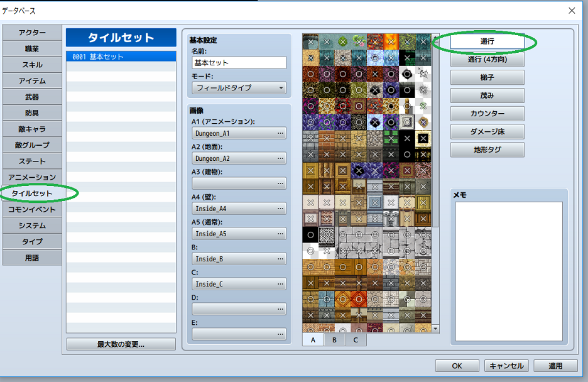Screen dimensions: 588x382
Task: Go to the 敵キャラ tab
Action: [32, 129]
